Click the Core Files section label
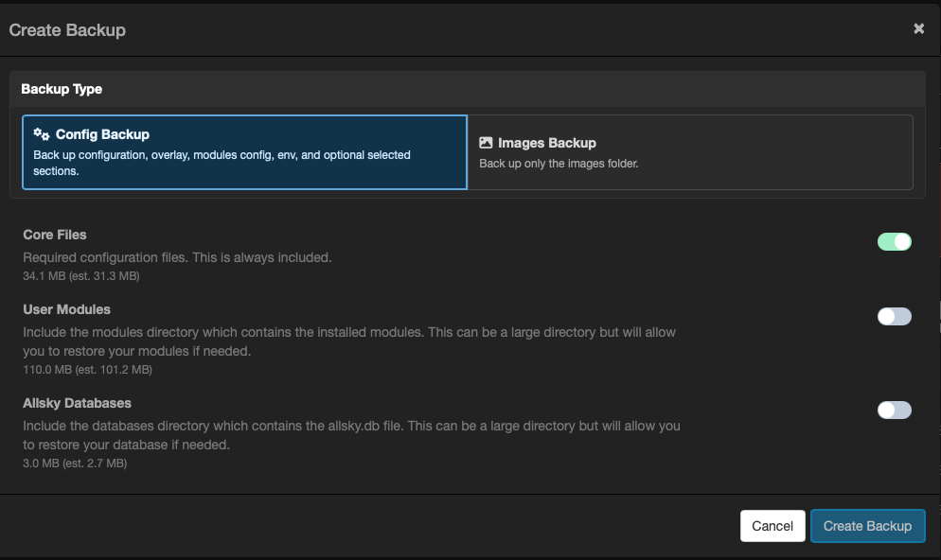This screenshot has width=941, height=560. coord(54,235)
